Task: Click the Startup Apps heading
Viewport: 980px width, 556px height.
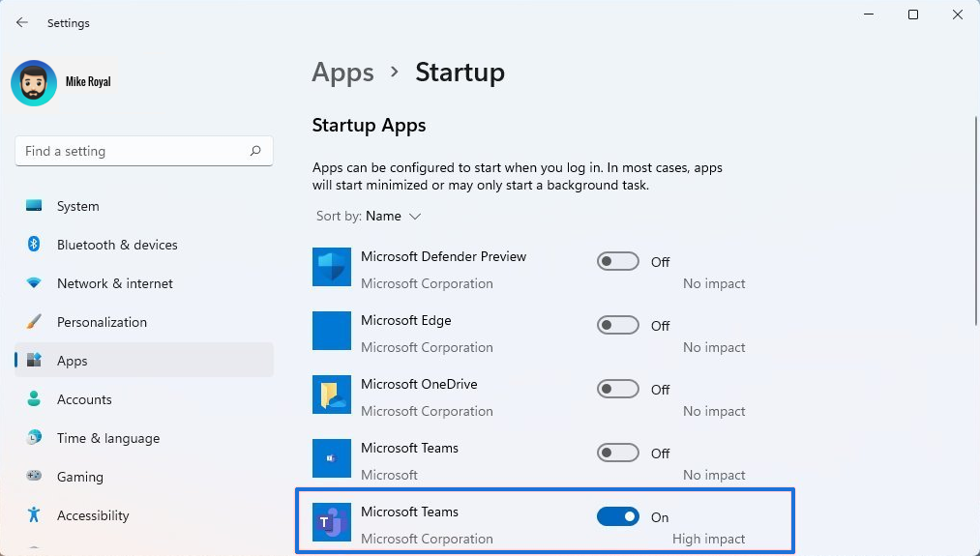Action: click(369, 125)
